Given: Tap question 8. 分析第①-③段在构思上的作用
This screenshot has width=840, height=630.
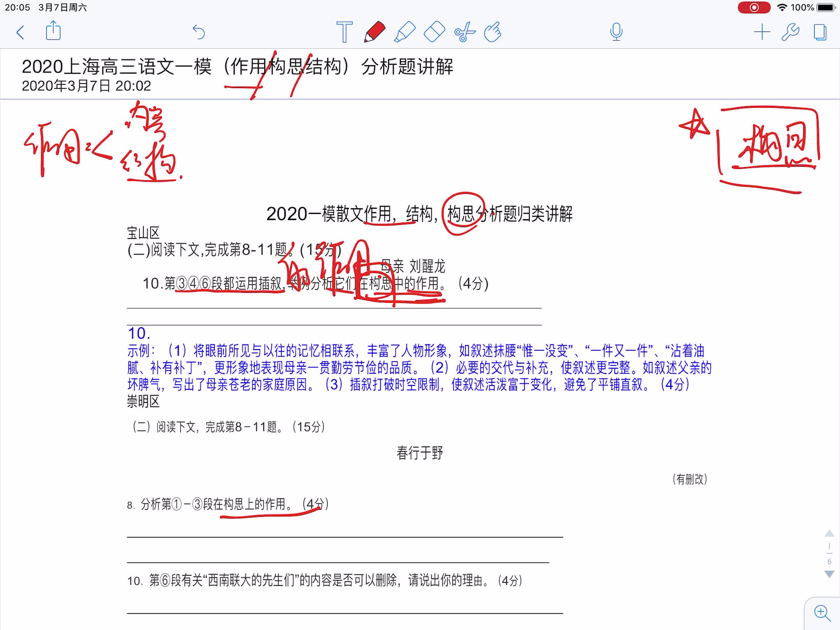Looking at the screenshot, I should [x=228, y=504].
